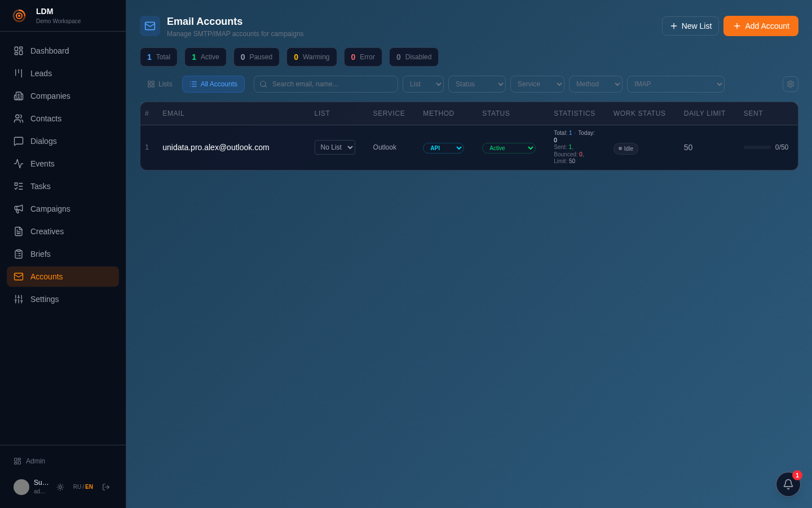This screenshot has height=508, width=812.
Task: Switch language to RU
Action: [x=77, y=487]
